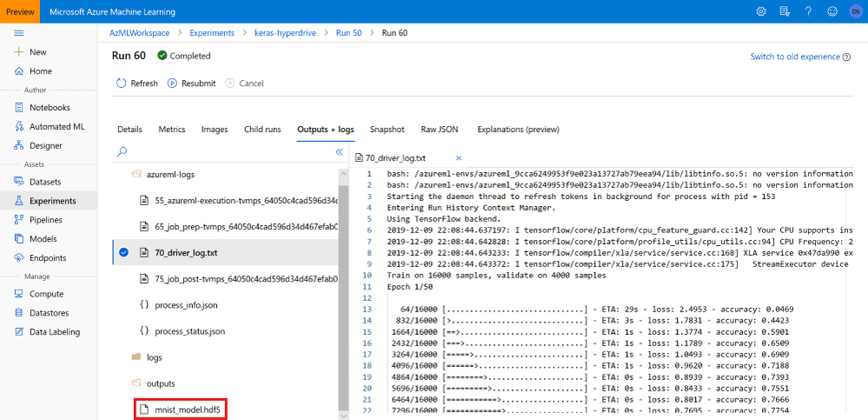
Task: Switch to the Details tab
Action: tap(129, 129)
